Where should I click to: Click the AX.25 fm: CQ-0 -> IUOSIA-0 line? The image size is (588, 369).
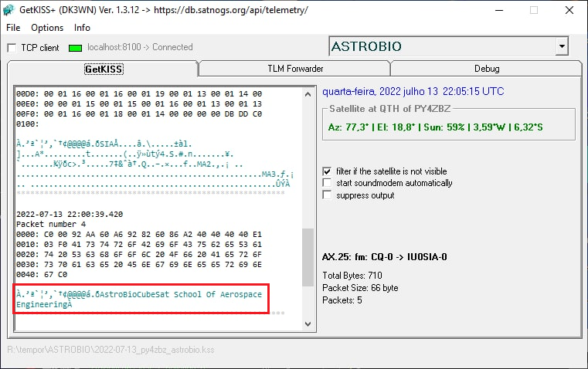coord(384,257)
